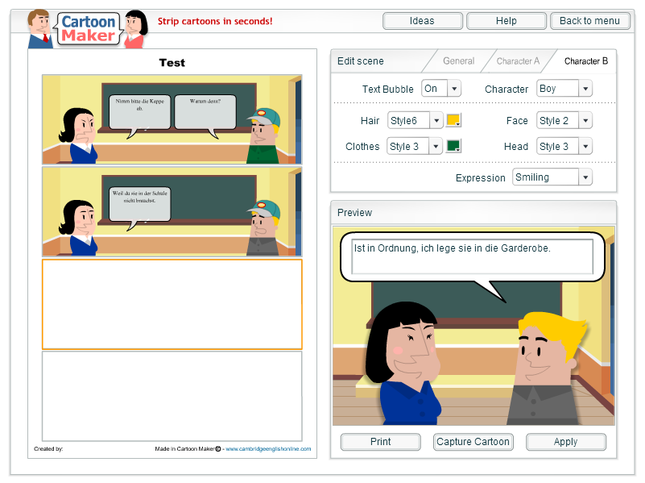Click the Cartoon Maker logo
Viewport: 645px width, 483px height.
click(87, 27)
